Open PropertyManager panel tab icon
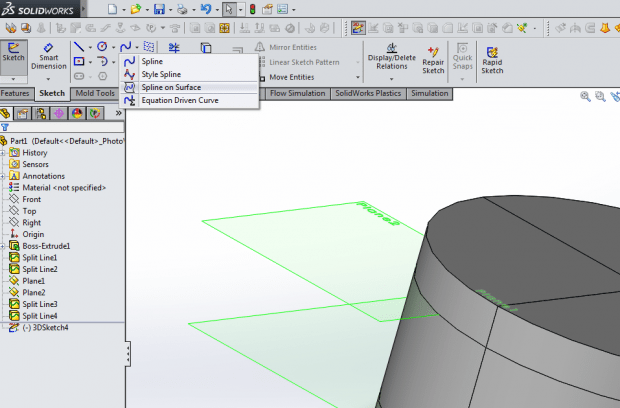The height and width of the screenshot is (408, 620). tap(23, 113)
